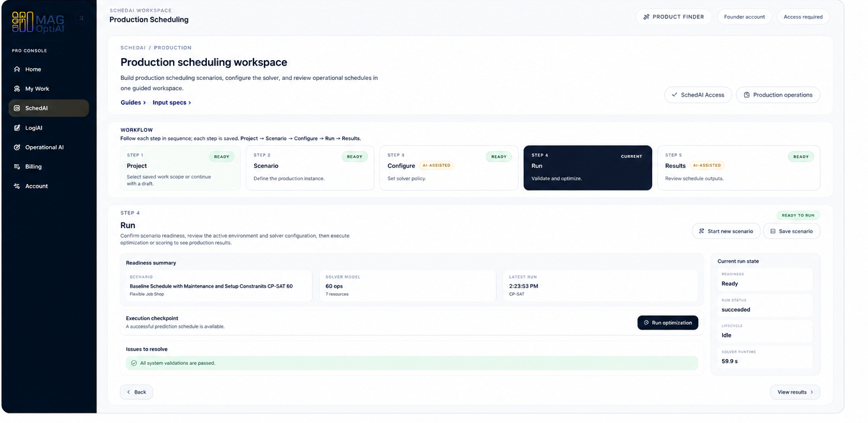Open the Product Finder
This screenshot has width=868, height=423.
(x=673, y=17)
